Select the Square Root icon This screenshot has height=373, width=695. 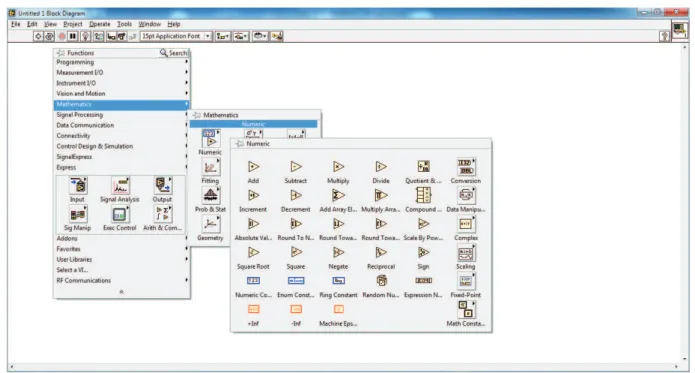point(254,253)
